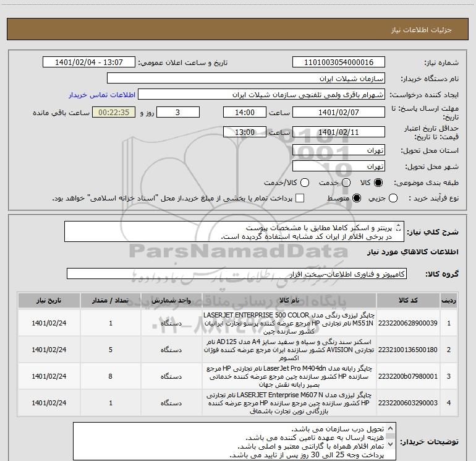Screen dimensions: 476x461
Task: Click the general description text box
Action: [234, 232]
